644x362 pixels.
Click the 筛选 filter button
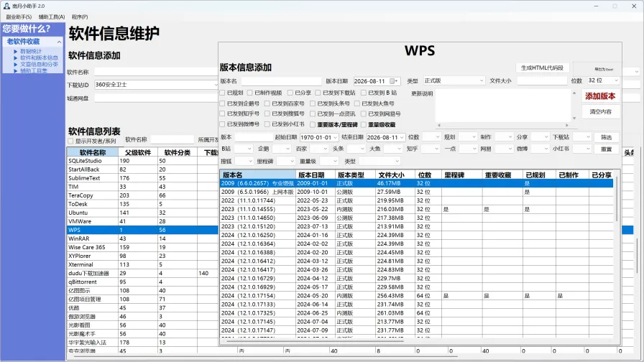[x=606, y=137]
